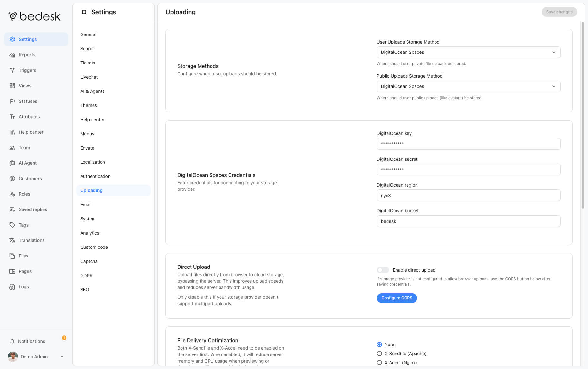Open GDPR settings section

[113, 276]
